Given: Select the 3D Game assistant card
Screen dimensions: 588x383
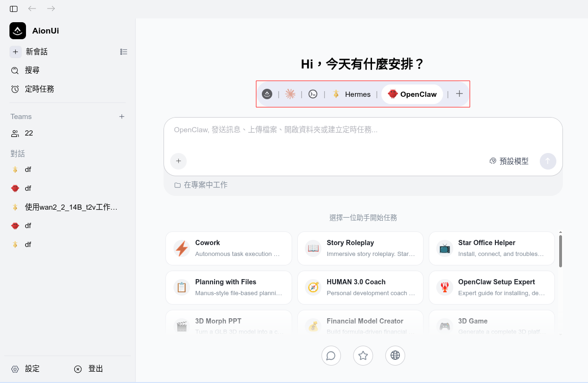Looking at the screenshot, I should [x=492, y=323].
